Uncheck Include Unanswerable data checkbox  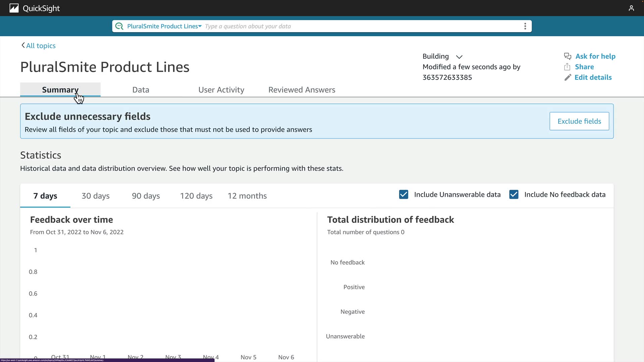[x=404, y=194]
